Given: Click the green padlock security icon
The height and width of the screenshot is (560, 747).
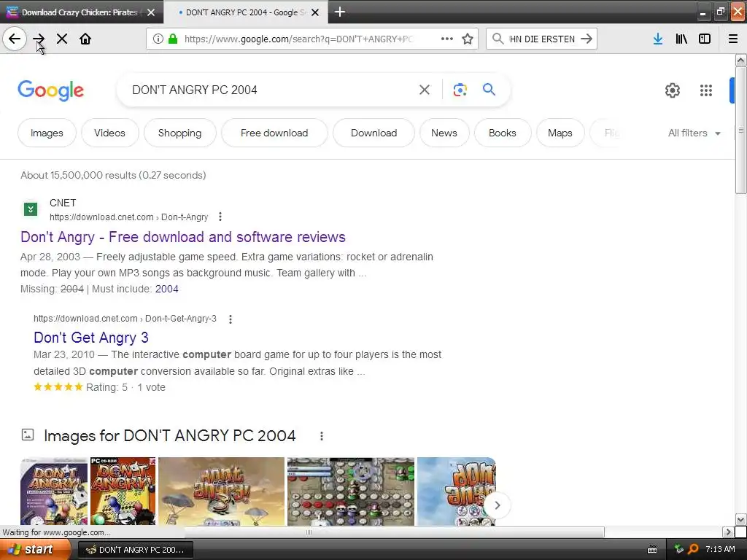Looking at the screenshot, I should [x=173, y=39].
